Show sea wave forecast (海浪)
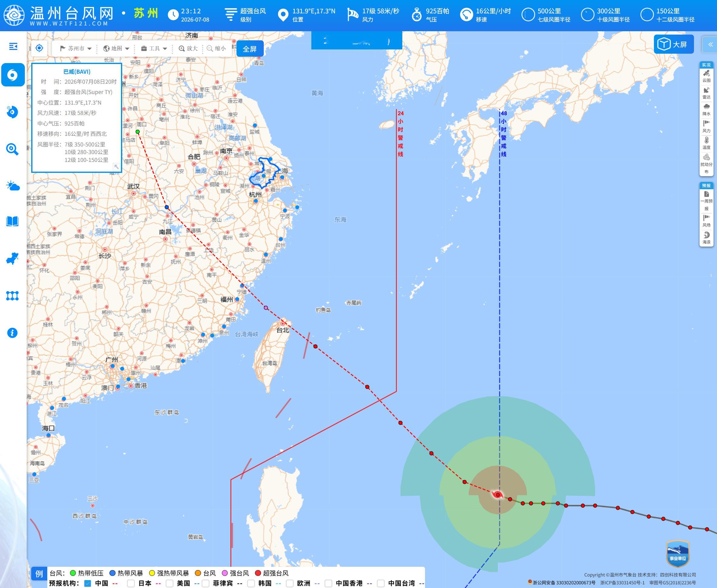The width and height of the screenshot is (717, 588). pyautogui.click(x=706, y=238)
